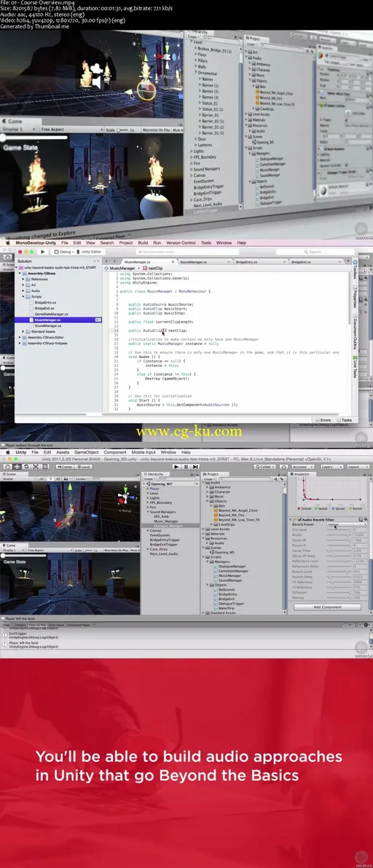Select the Hand tool in bottom Unity toolbar
373x868 pixels.
pos(7,467)
